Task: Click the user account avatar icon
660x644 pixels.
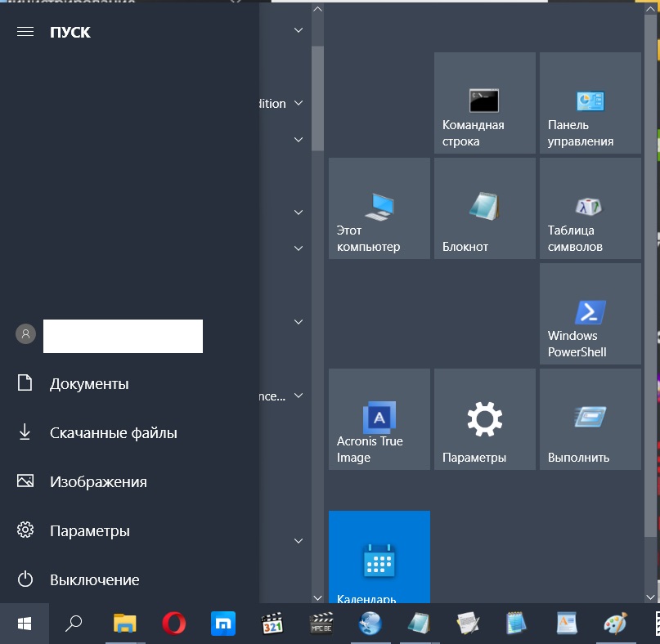Action: point(25,334)
